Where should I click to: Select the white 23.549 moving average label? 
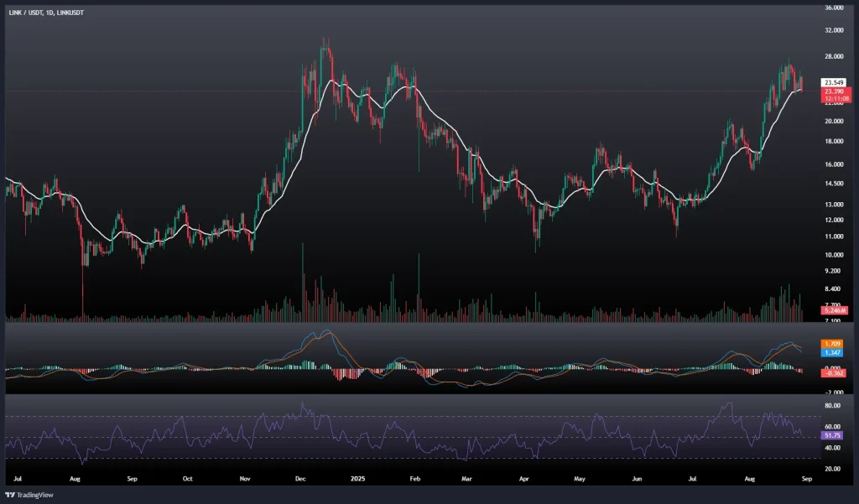tap(833, 82)
